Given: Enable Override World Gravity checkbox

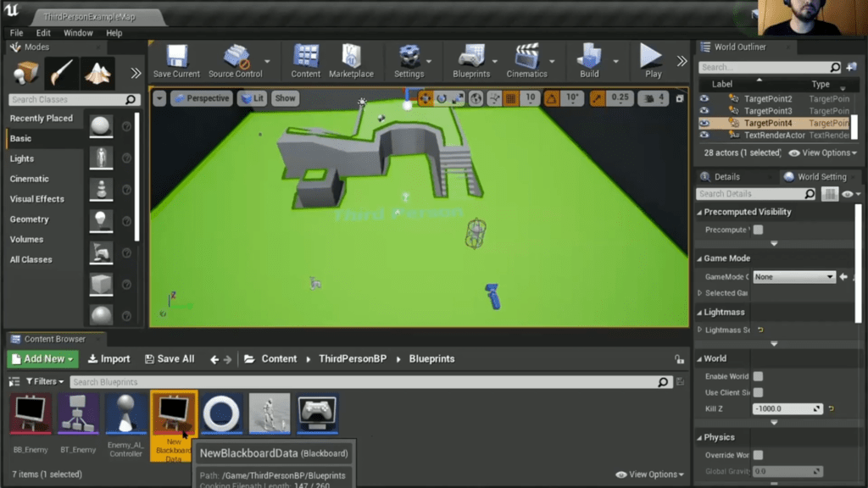Looking at the screenshot, I should click(758, 455).
